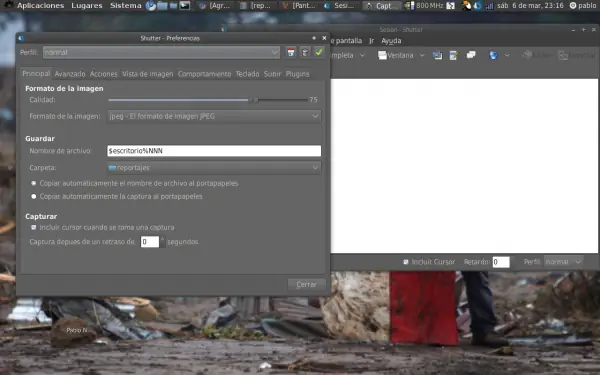
Task: Switch to the Avanzado tab
Action: coord(70,74)
